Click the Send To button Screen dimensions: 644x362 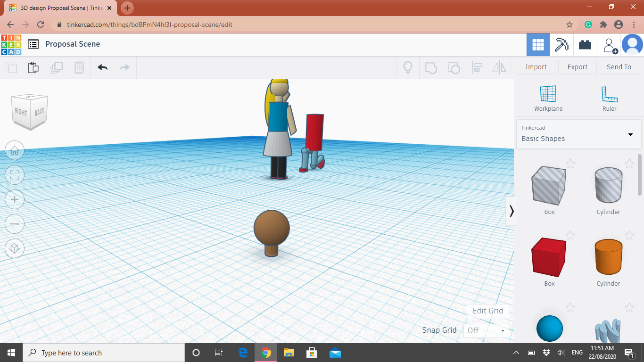pos(619,67)
